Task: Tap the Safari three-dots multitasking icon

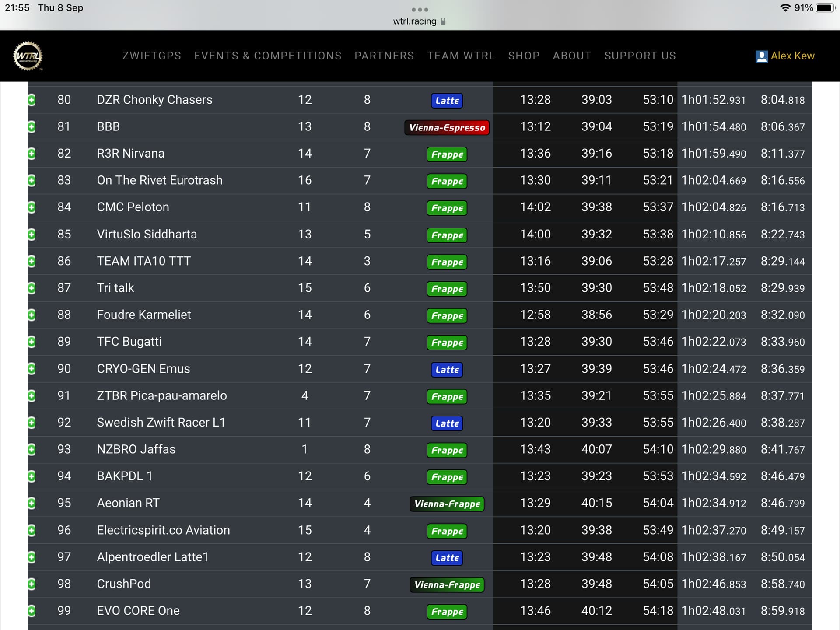Action: [x=420, y=10]
